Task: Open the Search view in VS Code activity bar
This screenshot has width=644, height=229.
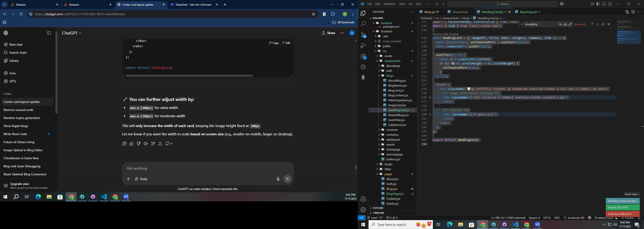Action: tap(363, 24)
